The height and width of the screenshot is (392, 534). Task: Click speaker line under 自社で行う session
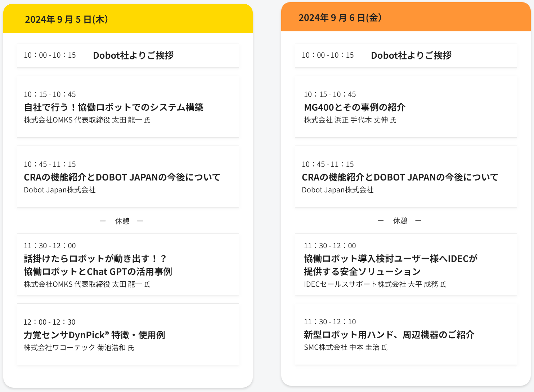[87, 120]
